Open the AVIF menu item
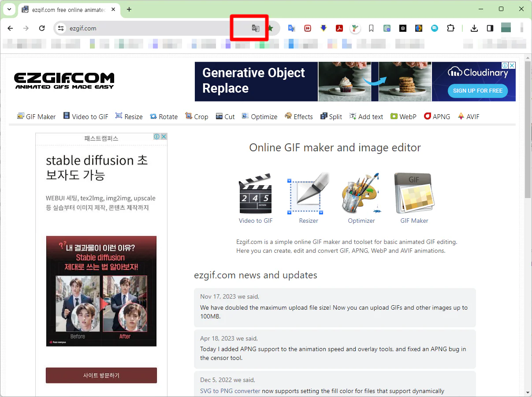 coord(468,116)
